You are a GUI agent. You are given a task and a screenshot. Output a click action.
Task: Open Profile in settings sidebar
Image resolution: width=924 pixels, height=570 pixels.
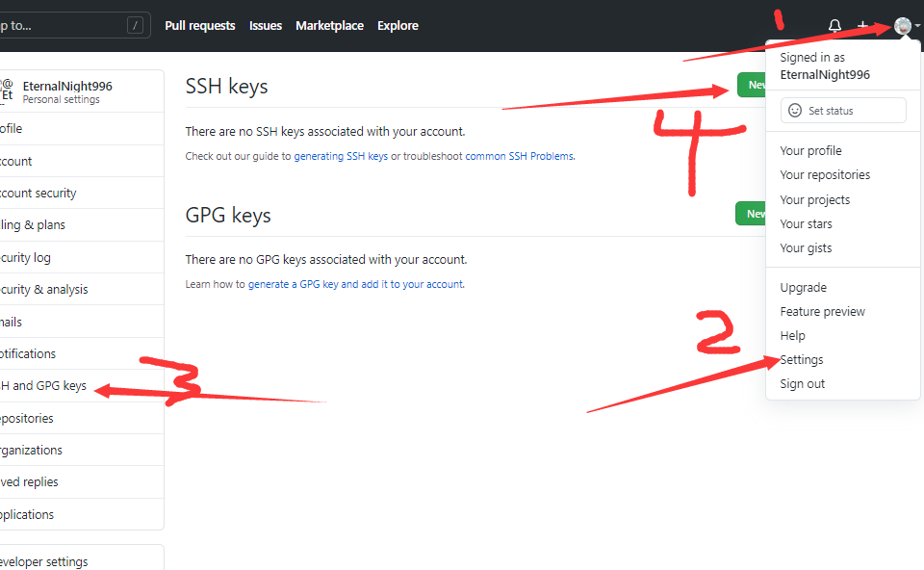tap(82, 128)
